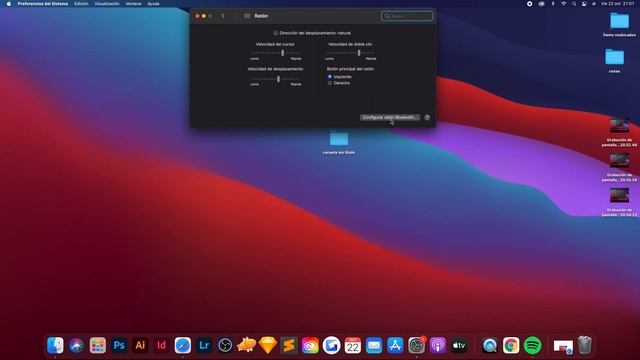This screenshot has height=360, width=640.
Task: Select the top-right desktop folder
Action: tap(619, 24)
